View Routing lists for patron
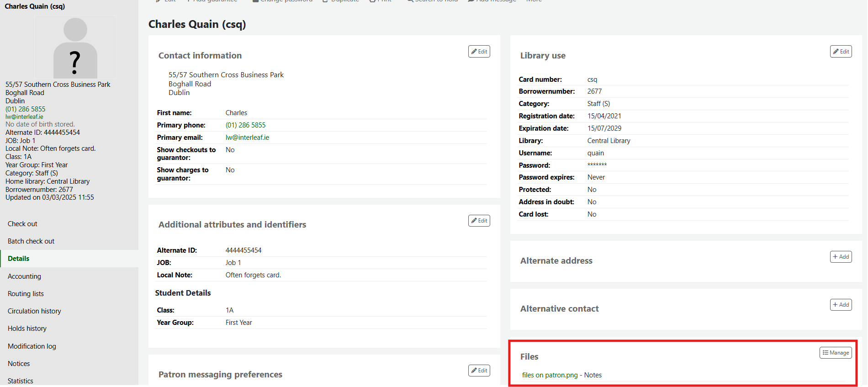 pos(26,294)
